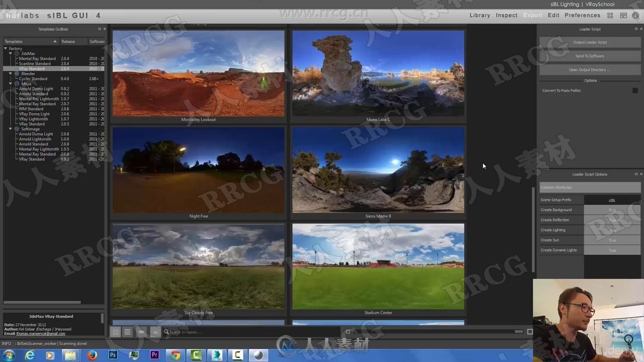Click the Maya software icon in tree

[x=17, y=83]
